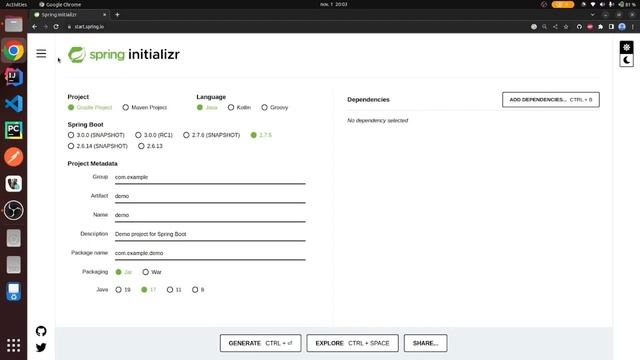640x360 pixels.
Task: Open clock and calendar in top bar
Action: 333,4
